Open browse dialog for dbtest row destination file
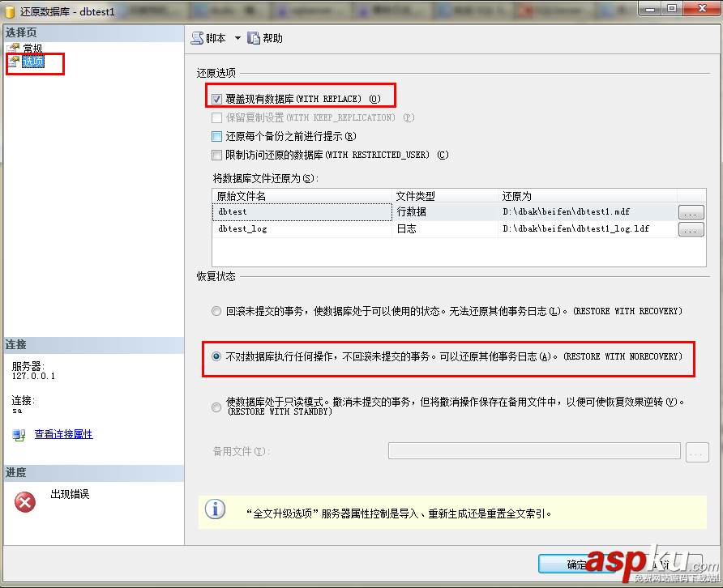The width and height of the screenshot is (723, 588). 692,212
